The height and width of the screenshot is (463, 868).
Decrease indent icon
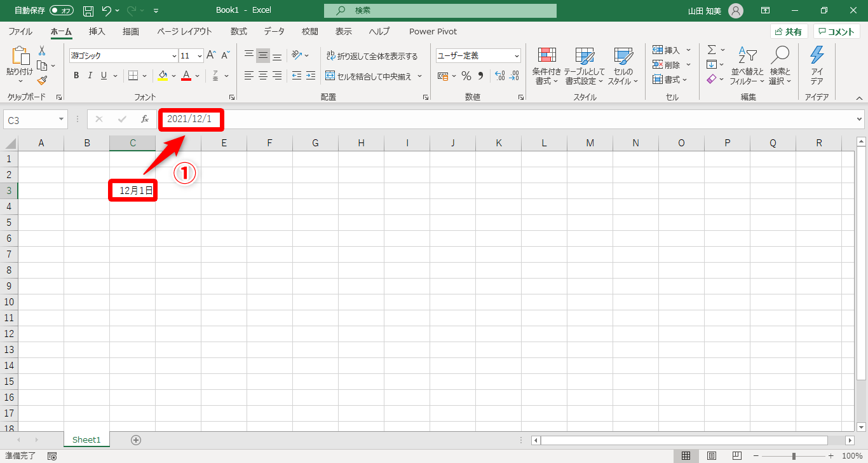click(297, 76)
